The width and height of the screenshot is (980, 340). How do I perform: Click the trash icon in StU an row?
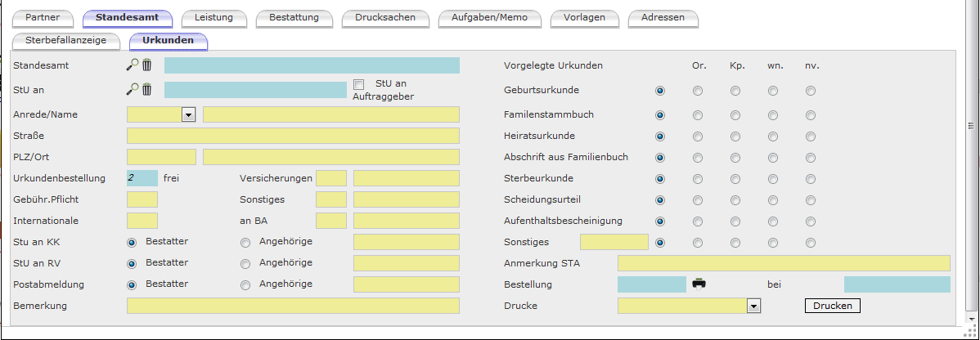147,90
